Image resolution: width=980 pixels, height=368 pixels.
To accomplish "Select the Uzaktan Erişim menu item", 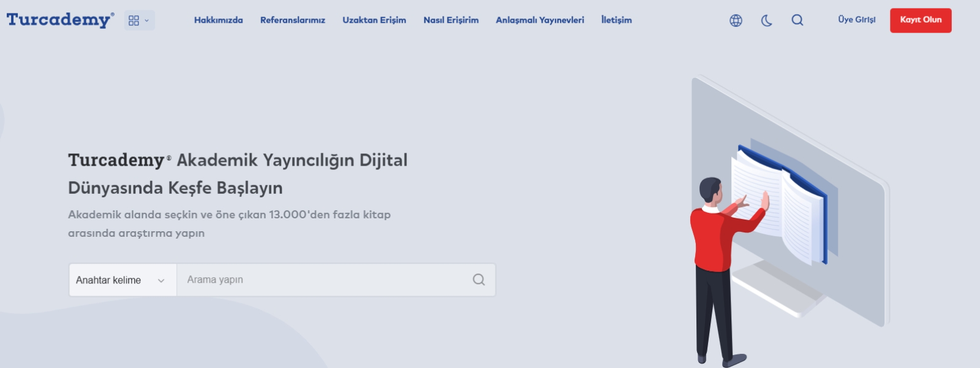I will (x=374, y=20).
